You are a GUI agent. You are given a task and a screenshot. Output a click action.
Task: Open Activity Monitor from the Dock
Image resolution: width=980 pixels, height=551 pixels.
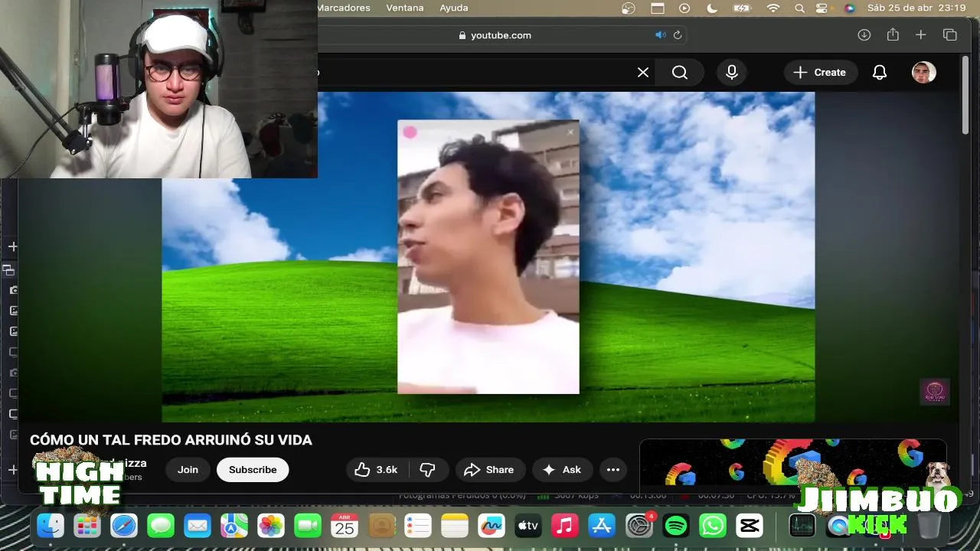coord(802,526)
